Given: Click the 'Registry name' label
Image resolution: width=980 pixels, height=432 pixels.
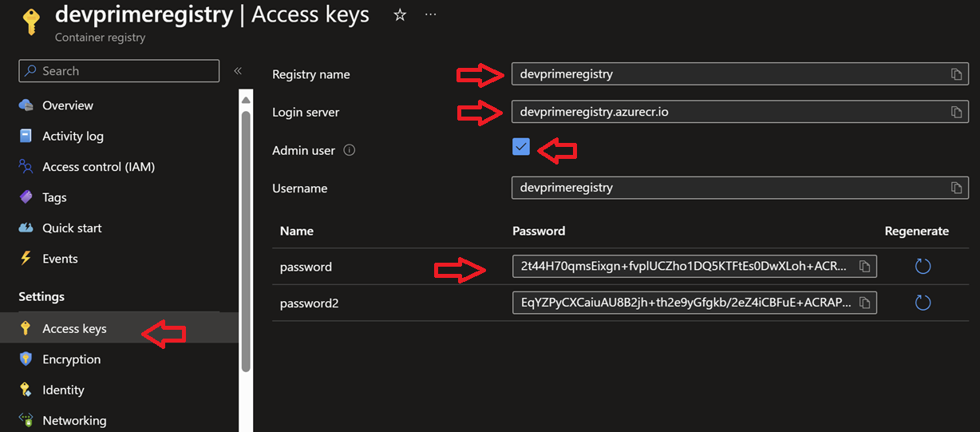Looking at the screenshot, I should coord(311,74).
